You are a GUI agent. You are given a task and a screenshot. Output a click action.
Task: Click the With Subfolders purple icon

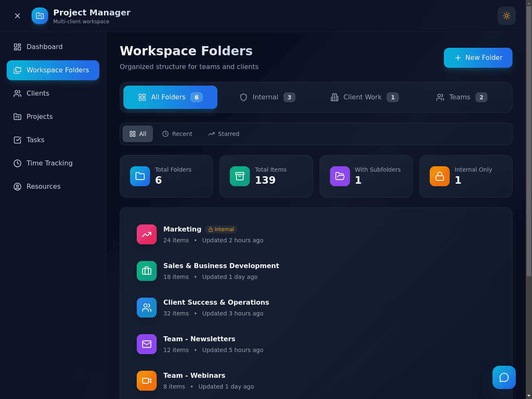click(340, 176)
